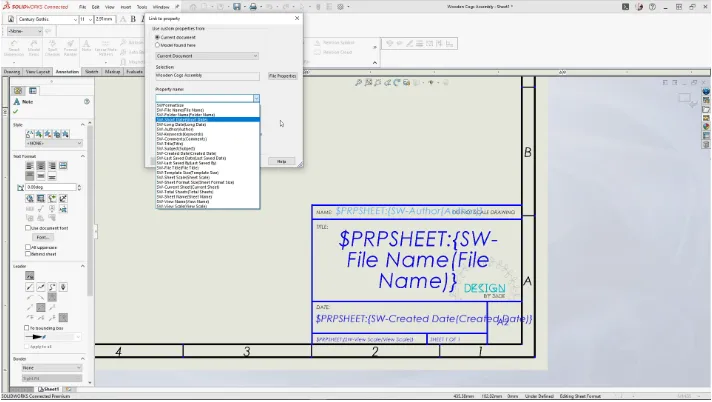Click the Save icon in the top toolbar
The height and width of the screenshot is (402, 712).
point(237,7)
